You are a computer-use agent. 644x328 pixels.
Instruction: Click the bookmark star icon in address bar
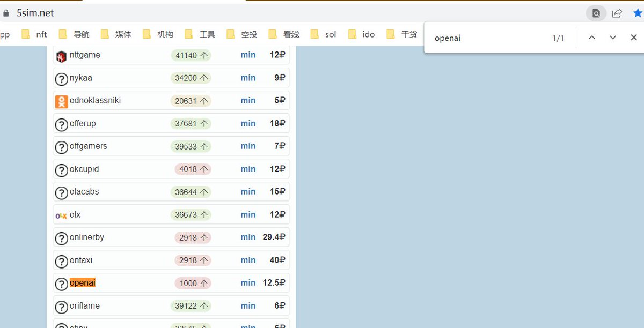tap(638, 13)
